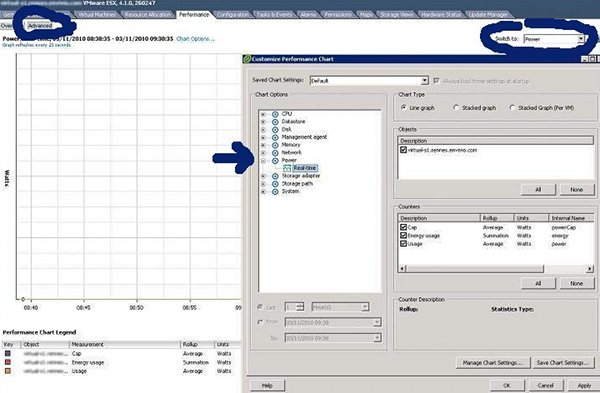600x393 pixels.
Task: Toggle the host object checkbox in Objects list
Action: coord(403,150)
